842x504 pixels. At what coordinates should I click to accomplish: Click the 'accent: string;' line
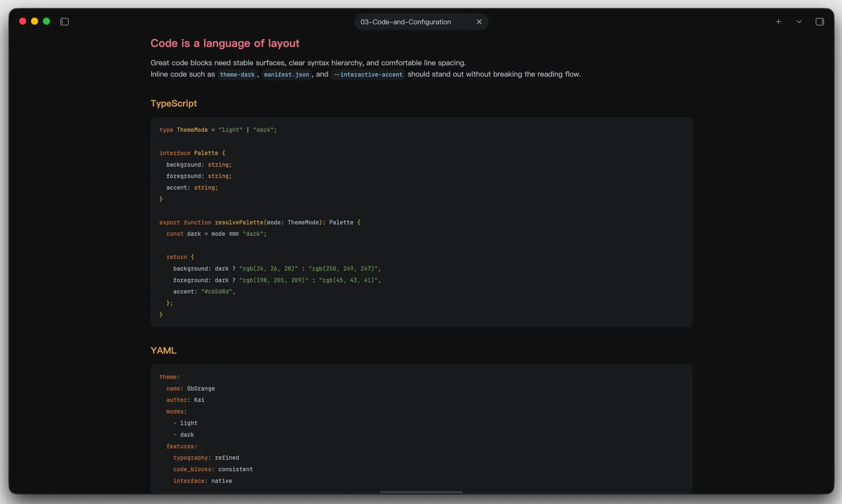[x=192, y=187]
